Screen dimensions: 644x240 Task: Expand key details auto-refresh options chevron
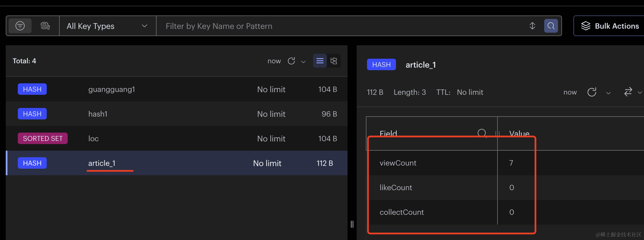click(x=608, y=93)
